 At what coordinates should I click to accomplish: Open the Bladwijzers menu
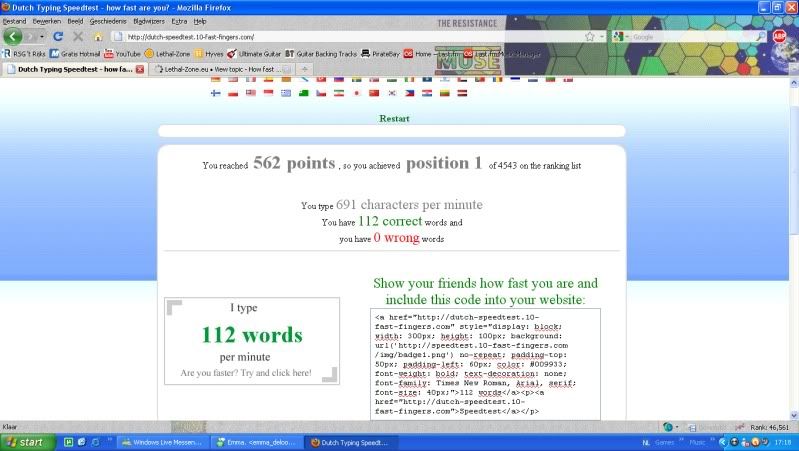click(149, 21)
